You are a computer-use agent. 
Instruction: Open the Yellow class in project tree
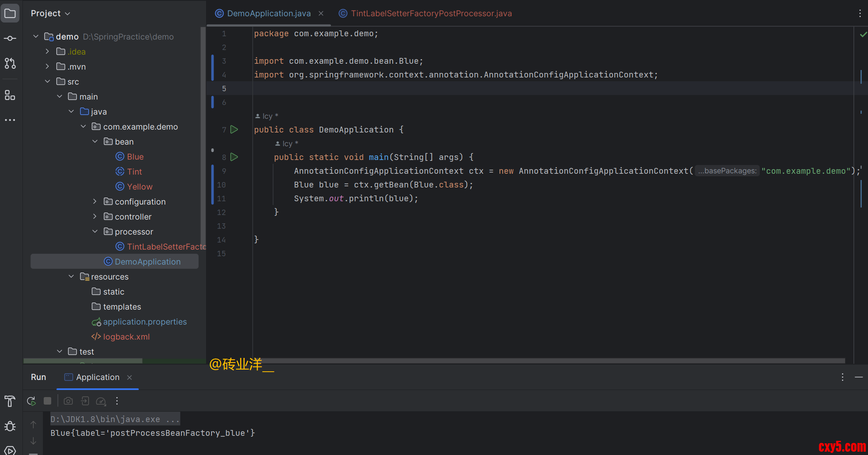(139, 187)
